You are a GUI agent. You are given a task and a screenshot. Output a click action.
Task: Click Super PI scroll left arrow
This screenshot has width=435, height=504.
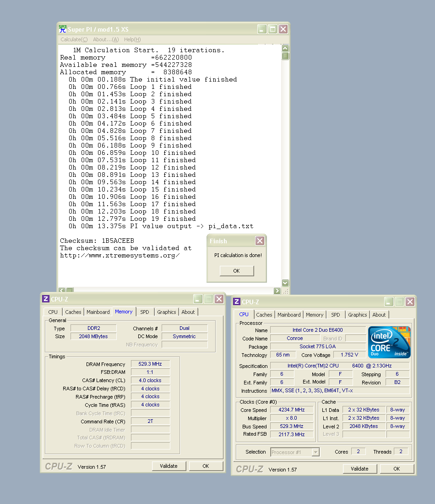pyautogui.click(x=62, y=290)
